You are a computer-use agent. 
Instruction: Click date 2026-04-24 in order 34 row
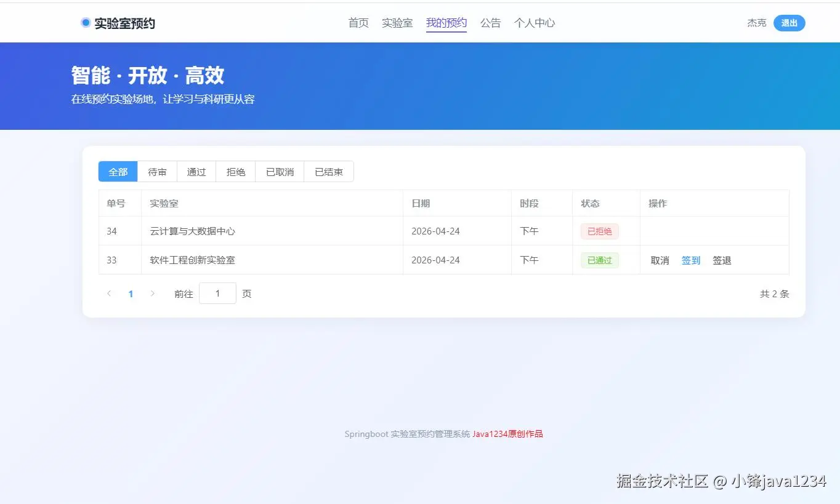coord(435,231)
